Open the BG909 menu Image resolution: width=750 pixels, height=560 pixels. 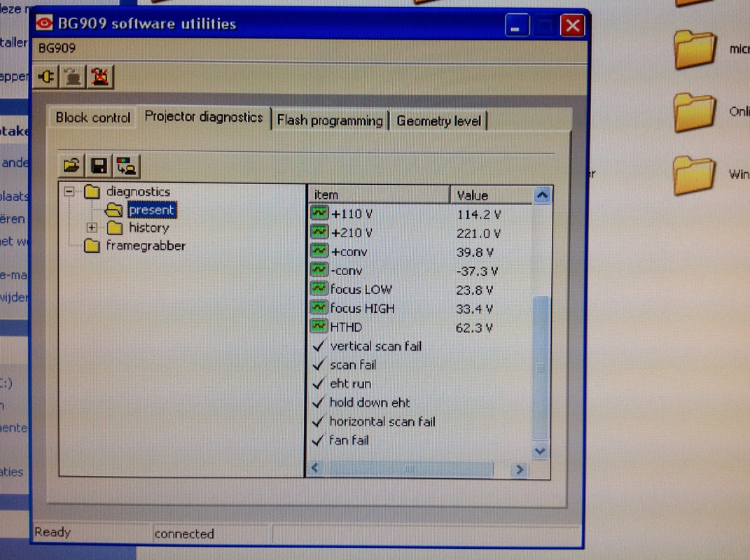click(x=57, y=48)
